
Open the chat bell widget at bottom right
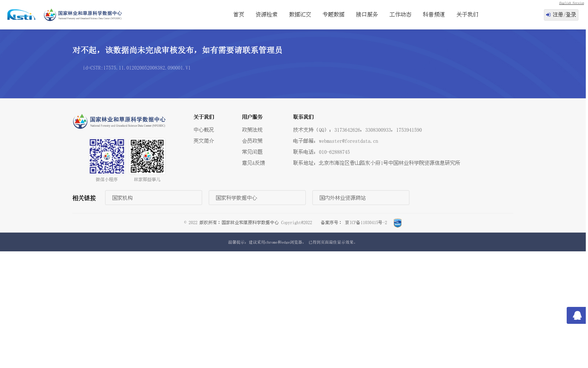(x=576, y=315)
